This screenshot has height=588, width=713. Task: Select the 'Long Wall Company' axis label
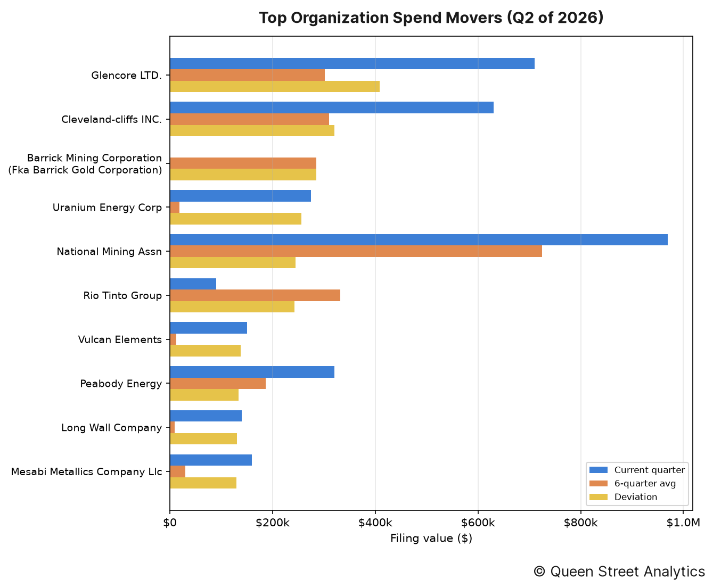pos(111,428)
